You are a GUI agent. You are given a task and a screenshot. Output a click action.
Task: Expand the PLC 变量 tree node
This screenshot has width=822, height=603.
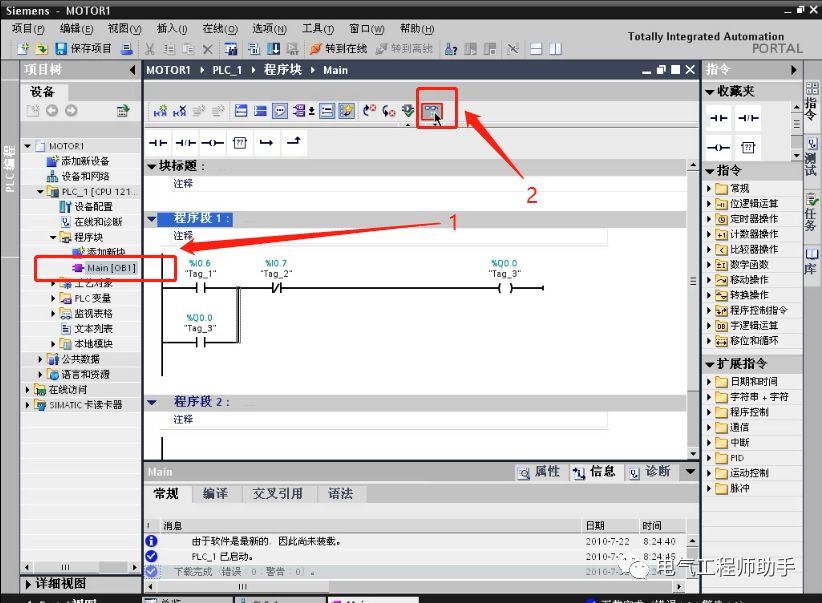point(53,298)
